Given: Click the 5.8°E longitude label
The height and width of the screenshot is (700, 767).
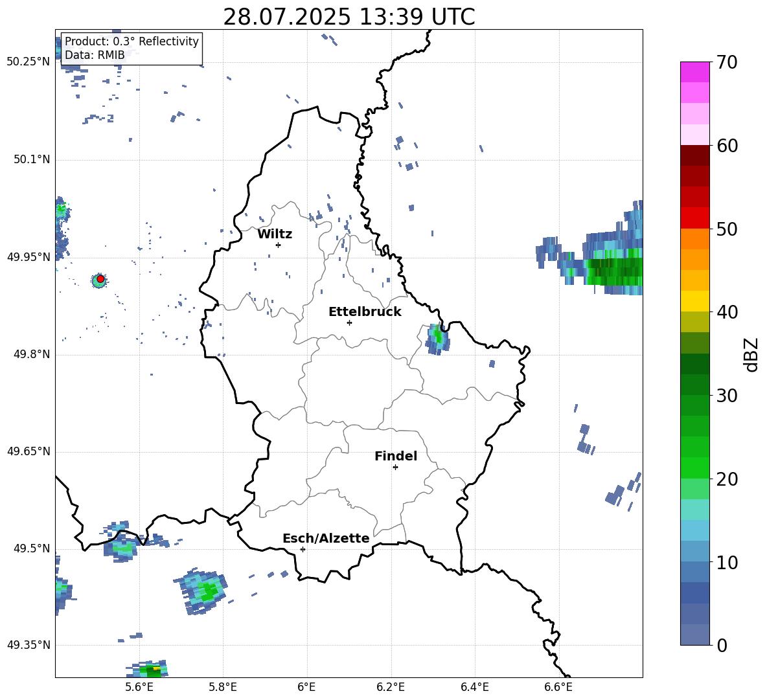Looking at the screenshot, I should click(223, 687).
